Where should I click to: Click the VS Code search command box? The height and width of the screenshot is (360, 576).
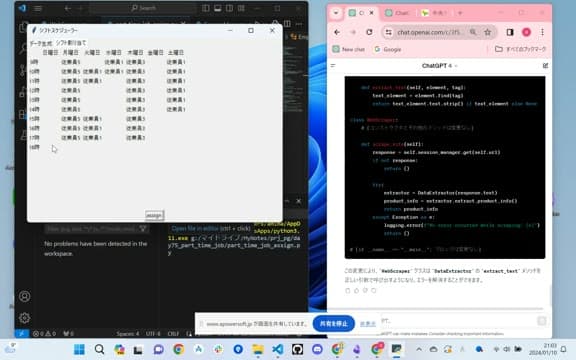coord(143,8)
